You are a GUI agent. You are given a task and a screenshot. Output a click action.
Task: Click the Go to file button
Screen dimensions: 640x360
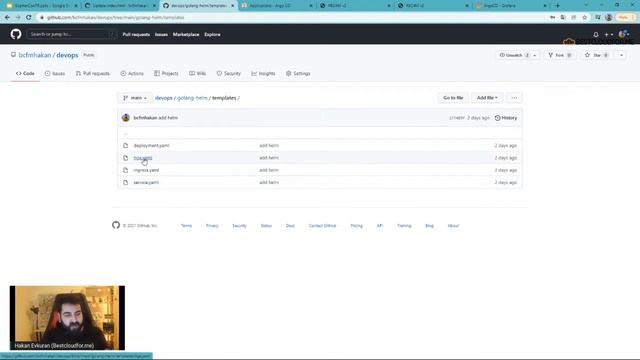tap(453, 98)
